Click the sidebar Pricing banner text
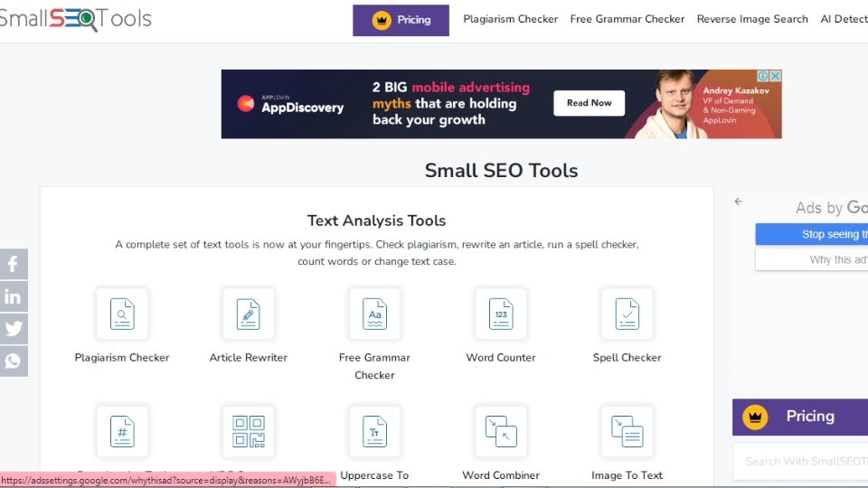Screen dimensions: 868x488 (x=810, y=416)
